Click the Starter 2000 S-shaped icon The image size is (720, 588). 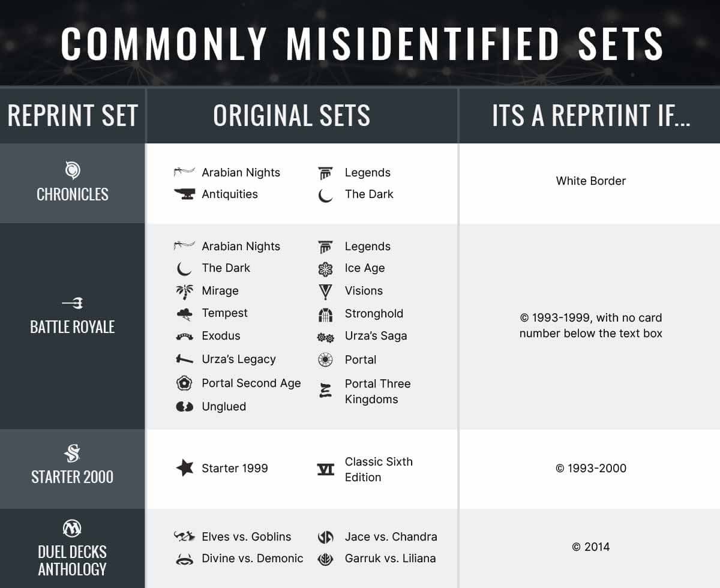tap(73, 453)
